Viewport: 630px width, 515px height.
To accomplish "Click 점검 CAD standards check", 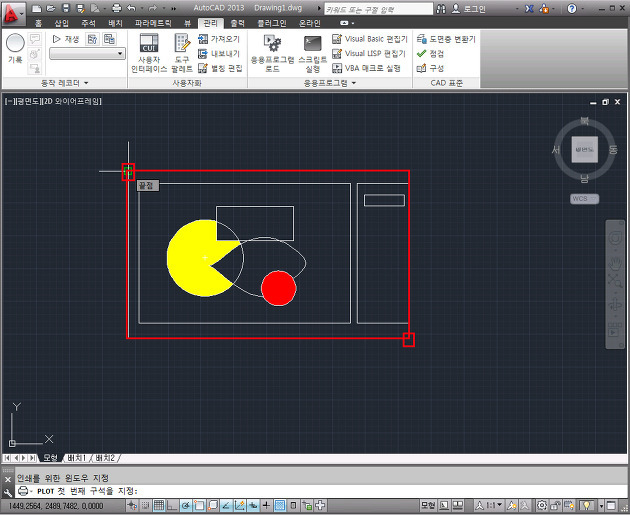I will 430,53.
